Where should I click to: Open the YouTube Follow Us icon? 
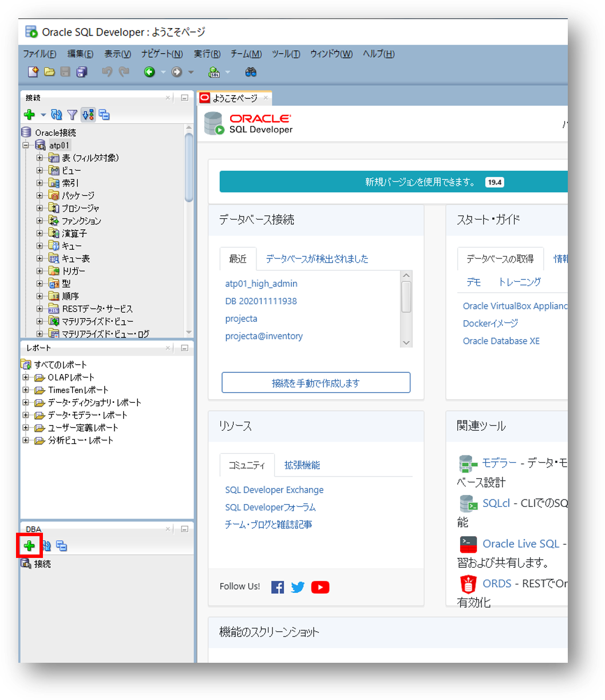[x=320, y=587]
